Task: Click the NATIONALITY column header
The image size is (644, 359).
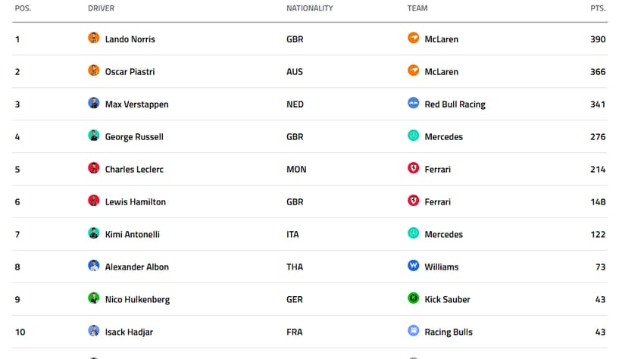Action: pyautogui.click(x=309, y=8)
